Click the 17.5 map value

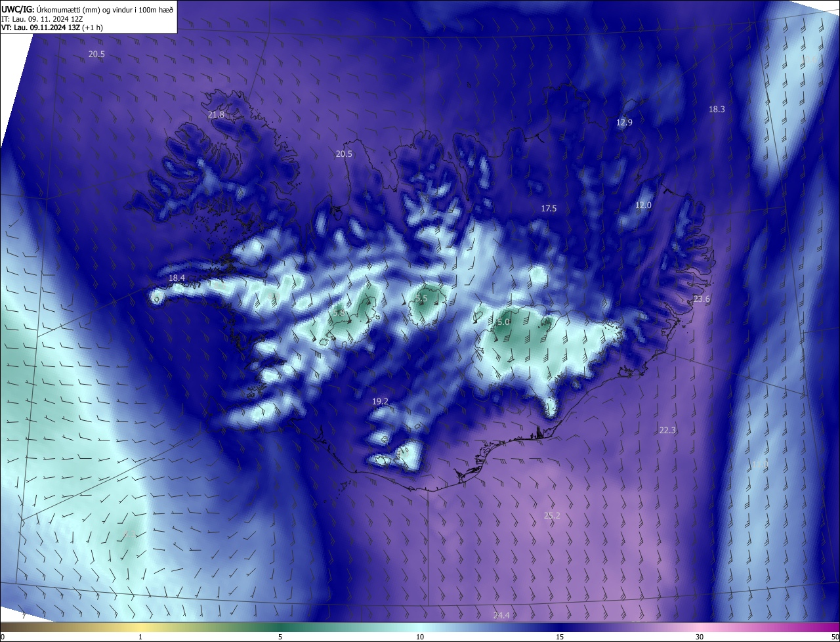click(x=549, y=209)
